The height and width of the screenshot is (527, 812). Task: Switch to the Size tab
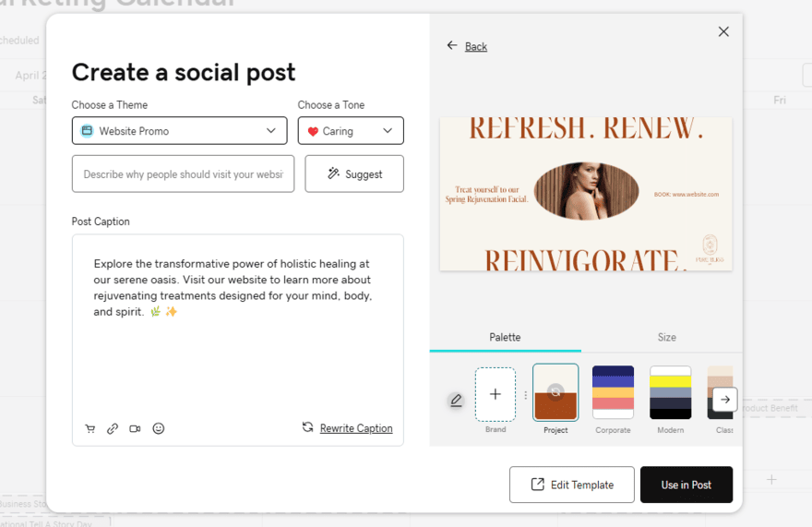pos(666,338)
